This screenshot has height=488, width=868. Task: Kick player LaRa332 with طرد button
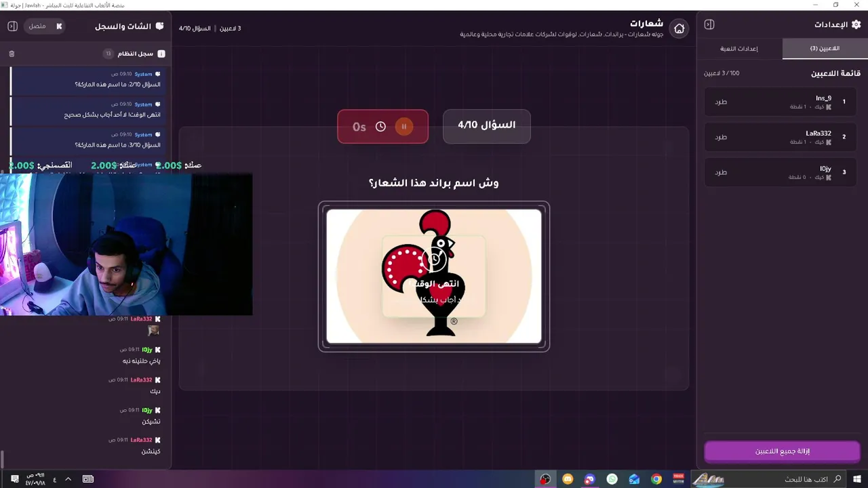tap(721, 137)
